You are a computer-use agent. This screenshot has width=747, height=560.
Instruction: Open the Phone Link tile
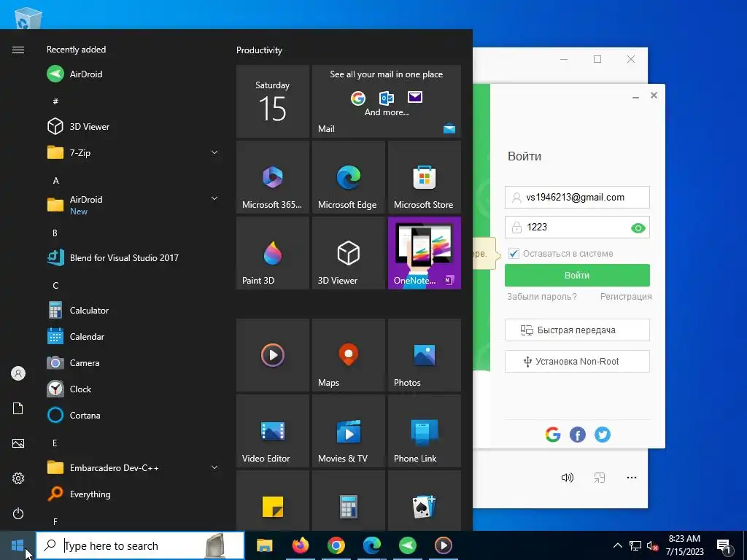pos(425,431)
